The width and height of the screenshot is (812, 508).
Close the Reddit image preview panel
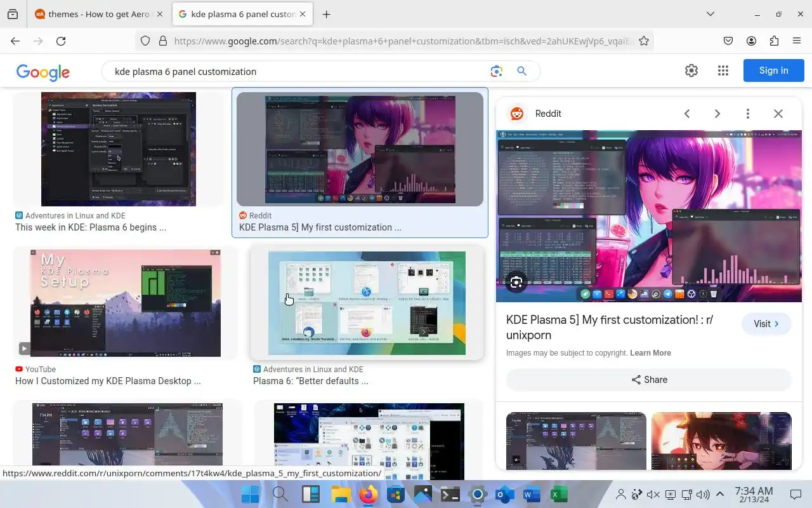point(778,114)
